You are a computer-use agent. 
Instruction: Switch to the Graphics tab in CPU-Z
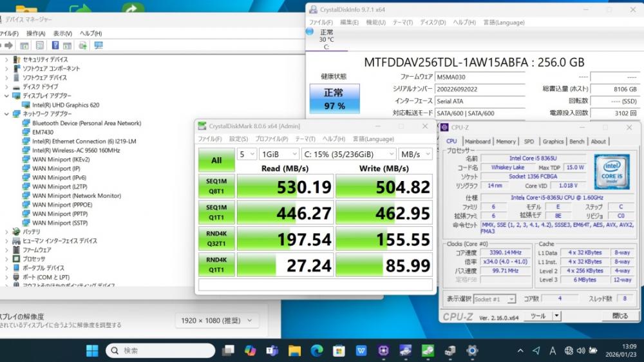pyautogui.click(x=553, y=141)
